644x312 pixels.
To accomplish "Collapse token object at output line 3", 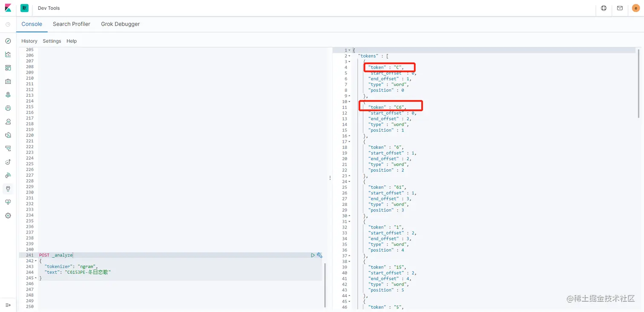I will [x=350, y=62].
